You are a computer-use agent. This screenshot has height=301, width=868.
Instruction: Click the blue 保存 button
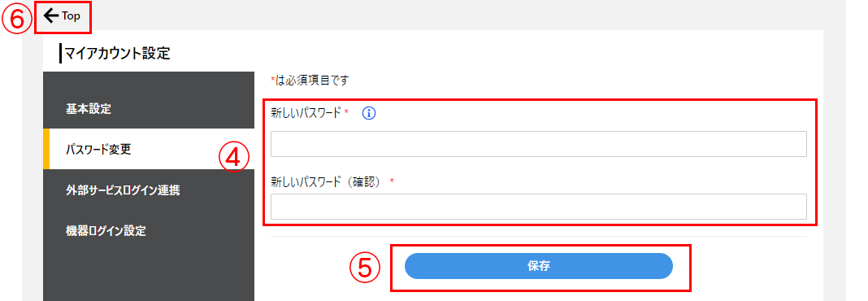coord(539,266)
